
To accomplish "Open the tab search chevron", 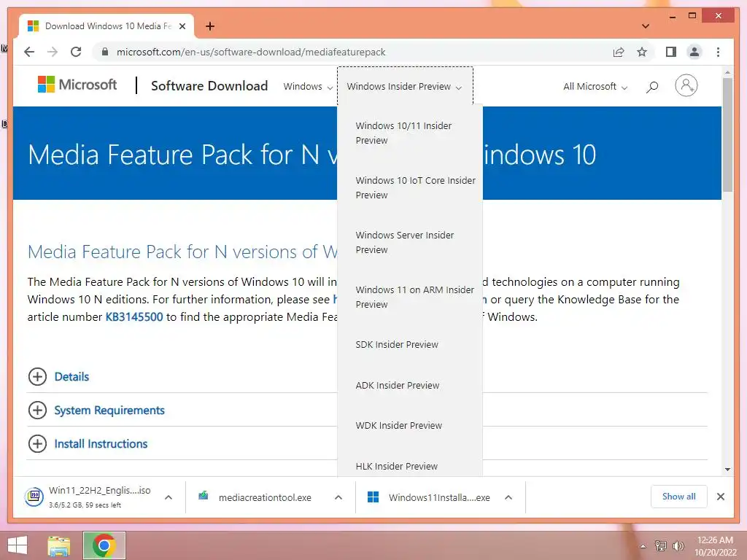I will click(646, 26).
